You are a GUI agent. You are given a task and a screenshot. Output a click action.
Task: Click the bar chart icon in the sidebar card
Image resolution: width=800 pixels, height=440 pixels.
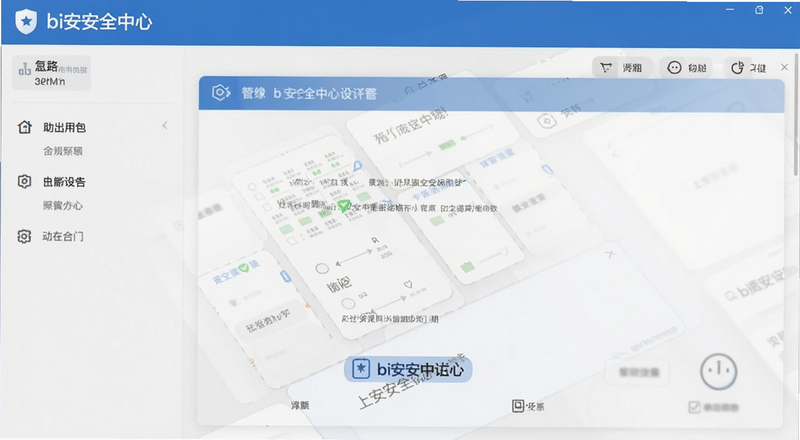[x=24, y=69]
